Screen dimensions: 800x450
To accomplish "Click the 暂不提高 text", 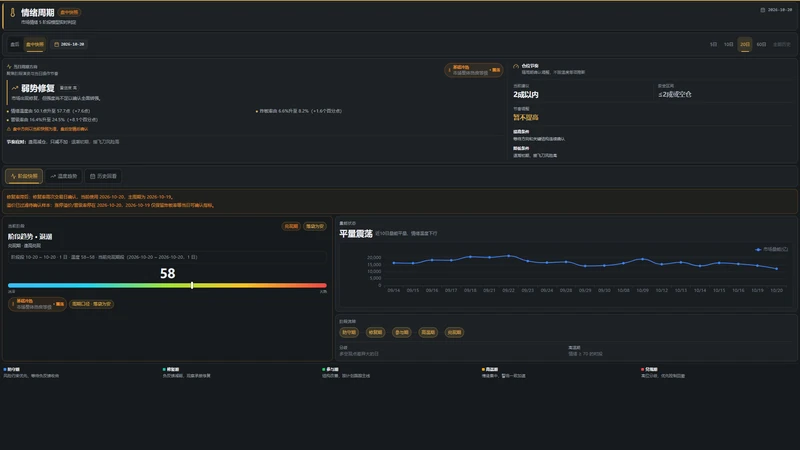I will click(526, 117).
